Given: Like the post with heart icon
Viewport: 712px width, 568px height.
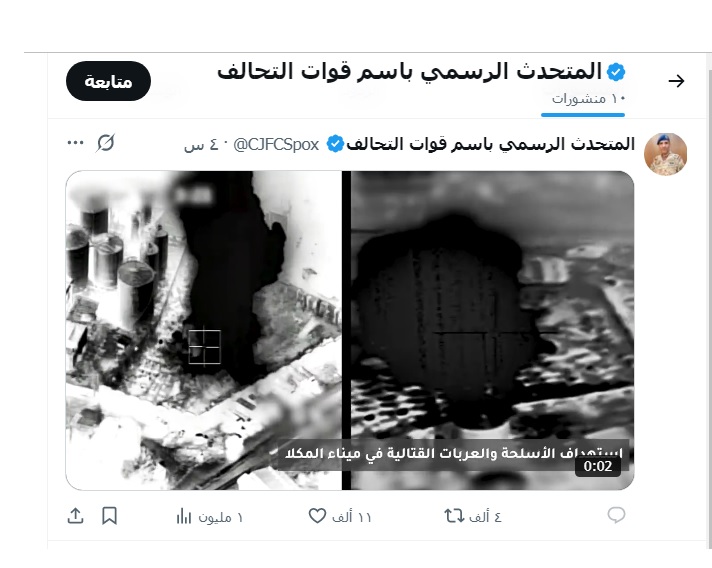Looking at the screenshot, I should tap(317, 516).
